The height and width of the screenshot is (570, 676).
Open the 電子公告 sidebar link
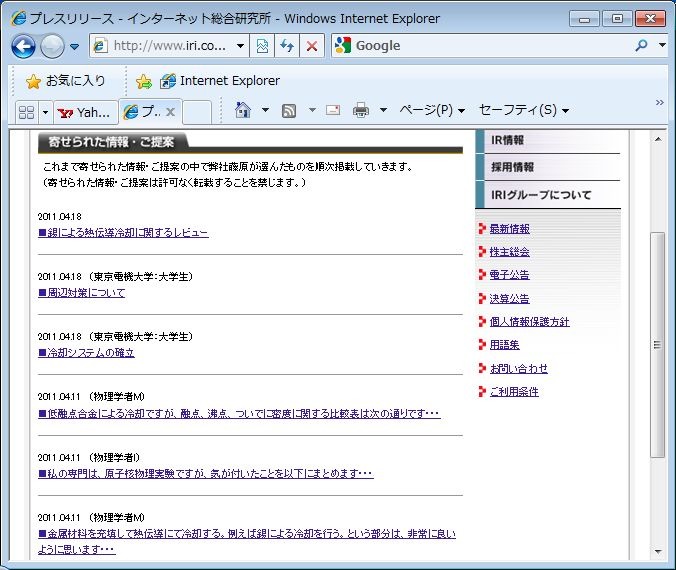coord(510,275)
